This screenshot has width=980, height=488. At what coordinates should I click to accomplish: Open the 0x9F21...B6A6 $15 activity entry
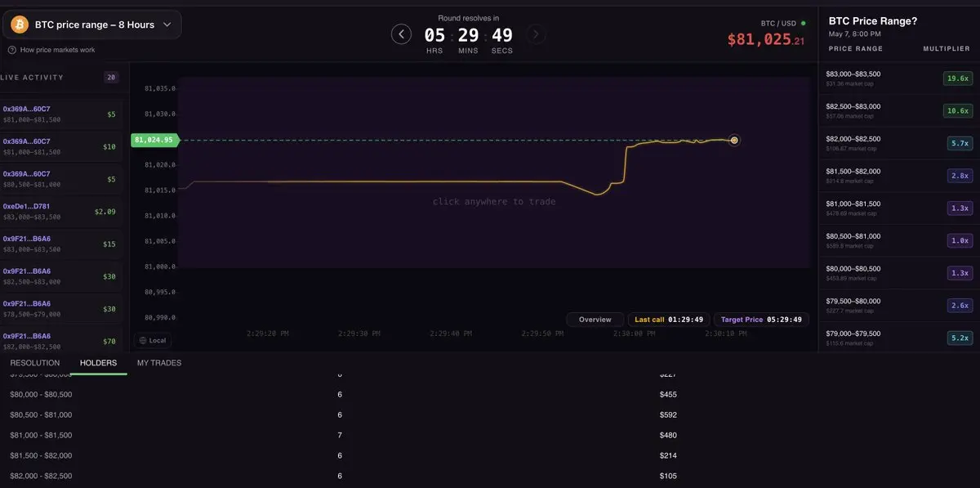click(61, 244)
